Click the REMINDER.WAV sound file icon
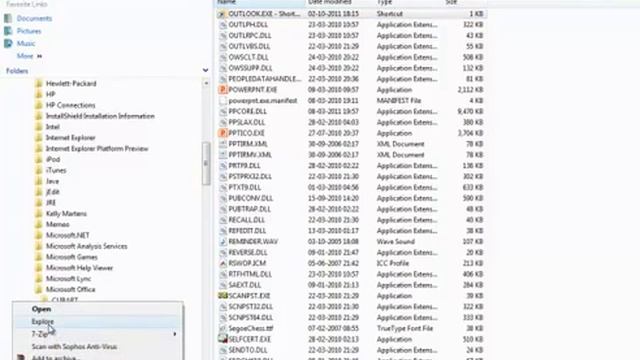 point(222,242)
